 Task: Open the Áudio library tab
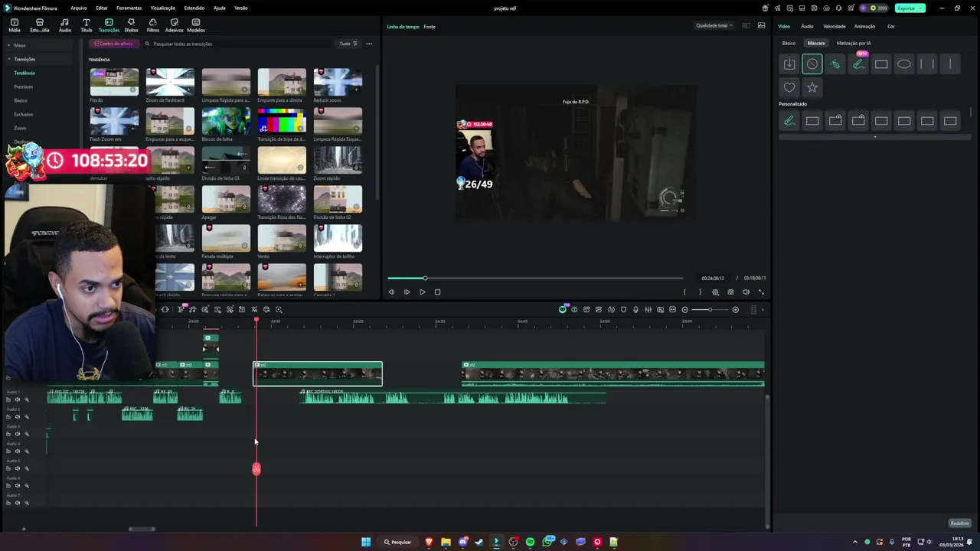pyautogui.click(x=64, y=25)
